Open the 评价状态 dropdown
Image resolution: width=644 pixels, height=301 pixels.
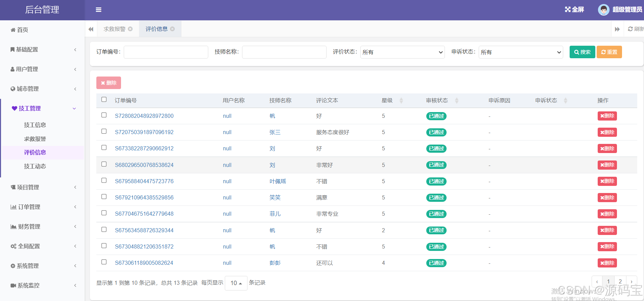click(x=402, y=52)
